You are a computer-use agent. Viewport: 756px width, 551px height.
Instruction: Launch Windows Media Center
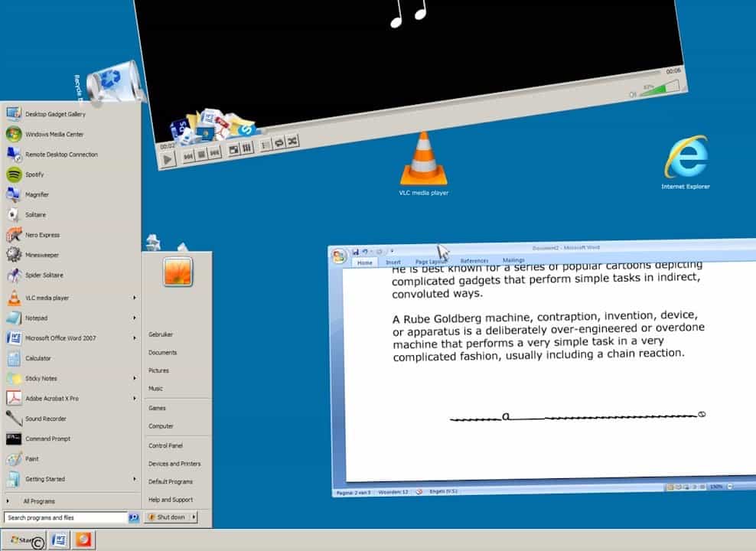[x=71, y=134]
